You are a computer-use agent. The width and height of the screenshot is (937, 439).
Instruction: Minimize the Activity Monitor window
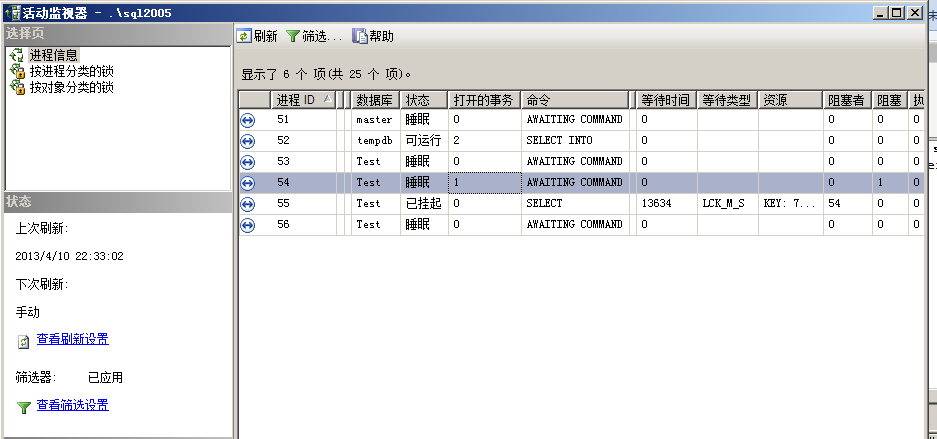click(881, 13)
